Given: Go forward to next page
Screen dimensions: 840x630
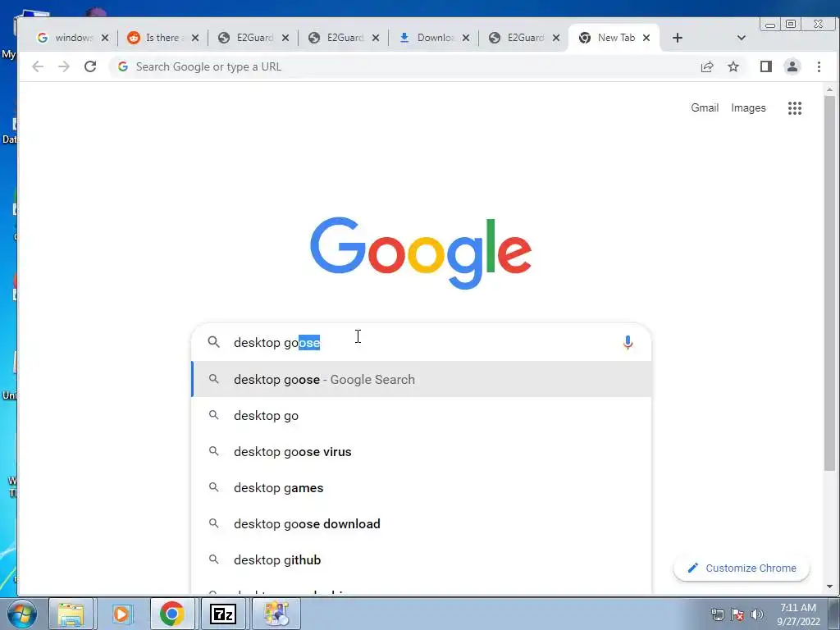Looking at the screenshot, I should click(64, 66).
